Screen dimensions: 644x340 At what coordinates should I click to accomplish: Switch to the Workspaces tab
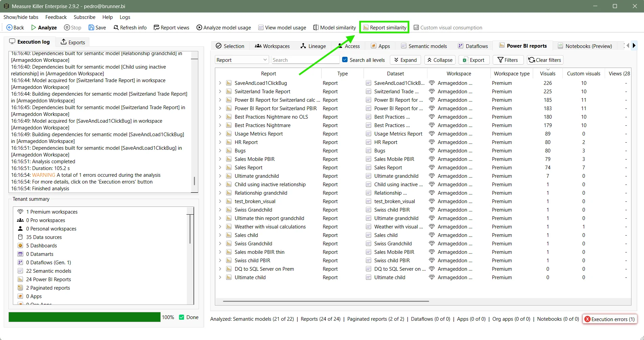click(x=272, y=46)
